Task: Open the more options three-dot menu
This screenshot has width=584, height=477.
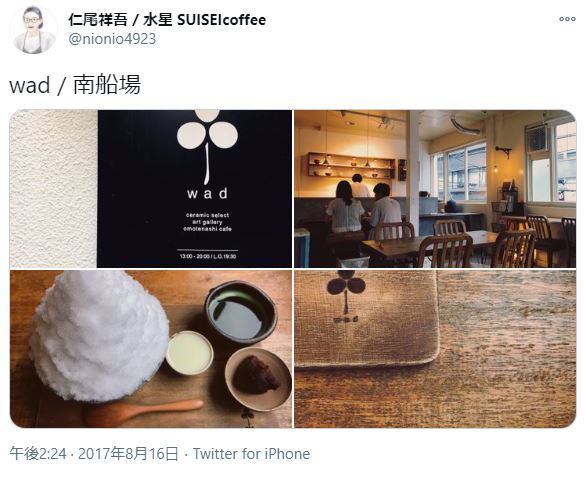Action: [567, 19]
